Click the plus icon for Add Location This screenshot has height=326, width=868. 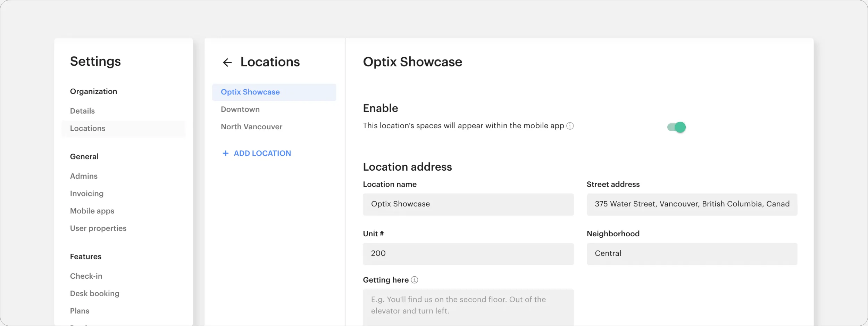click(x=226, y=153)
